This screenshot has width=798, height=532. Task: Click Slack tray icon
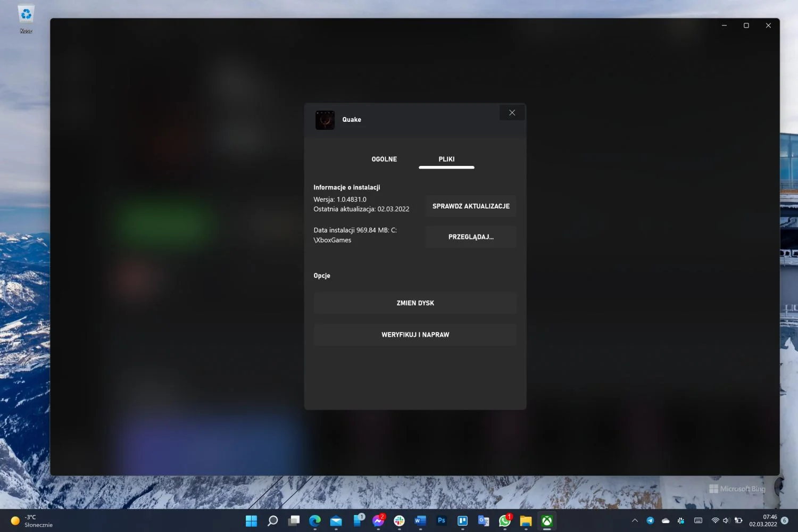(681, 521)
